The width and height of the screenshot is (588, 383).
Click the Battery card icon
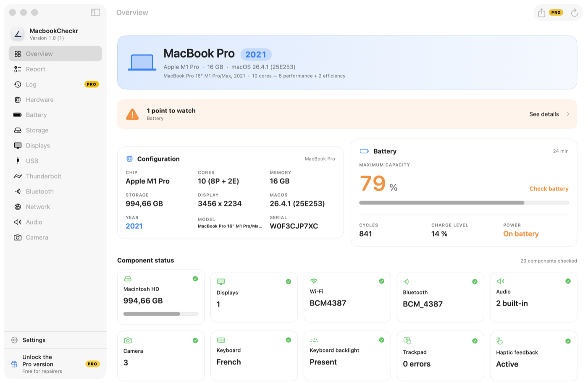click(364, 151)
